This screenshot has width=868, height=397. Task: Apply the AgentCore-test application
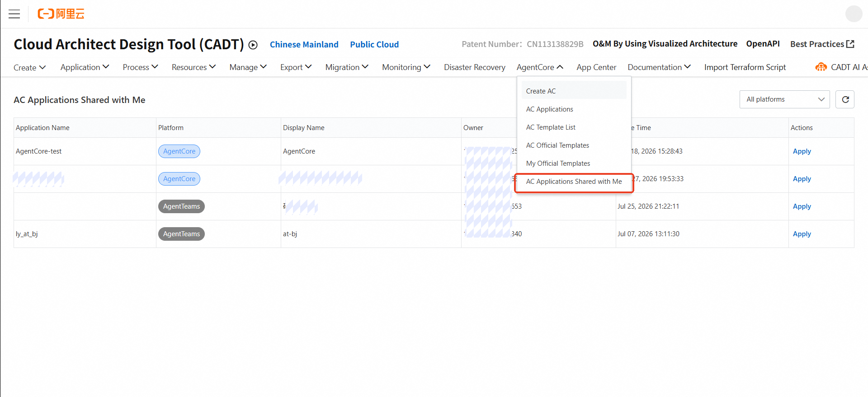click(x=802, y=151)
